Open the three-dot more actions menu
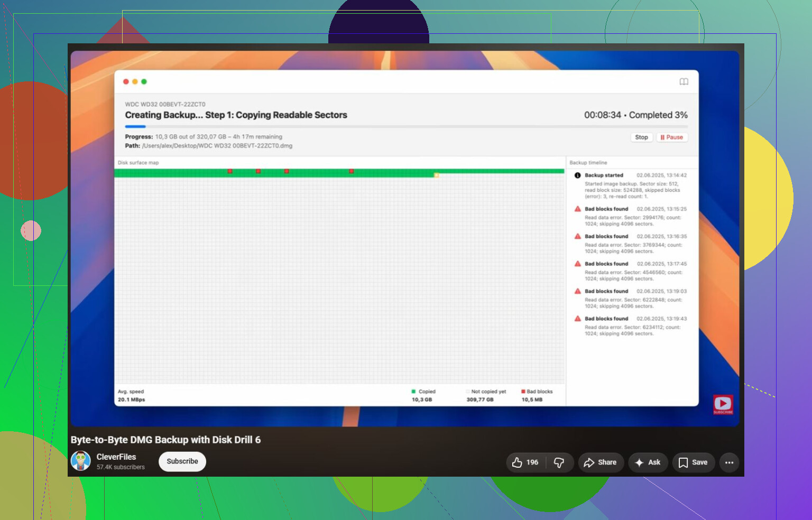The width and height of the screenshot is (812, 520). point(729,462)
